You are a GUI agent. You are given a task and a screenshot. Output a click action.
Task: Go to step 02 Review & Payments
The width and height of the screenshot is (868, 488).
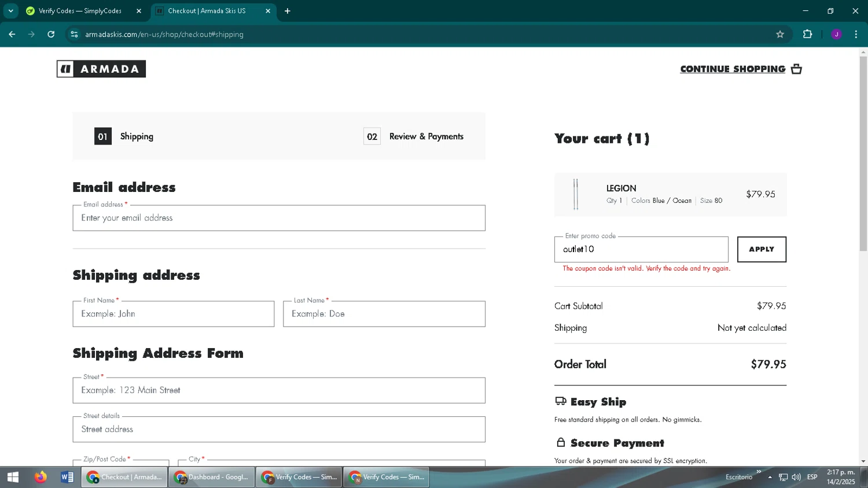414,136
